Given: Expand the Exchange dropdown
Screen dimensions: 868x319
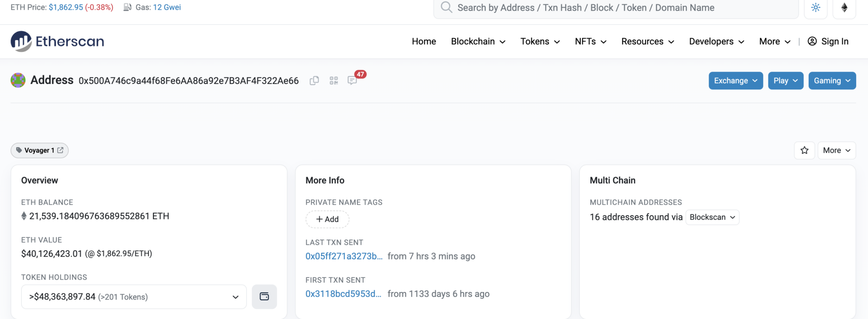Looking at the screenshot, I should [x=736, y=80].
